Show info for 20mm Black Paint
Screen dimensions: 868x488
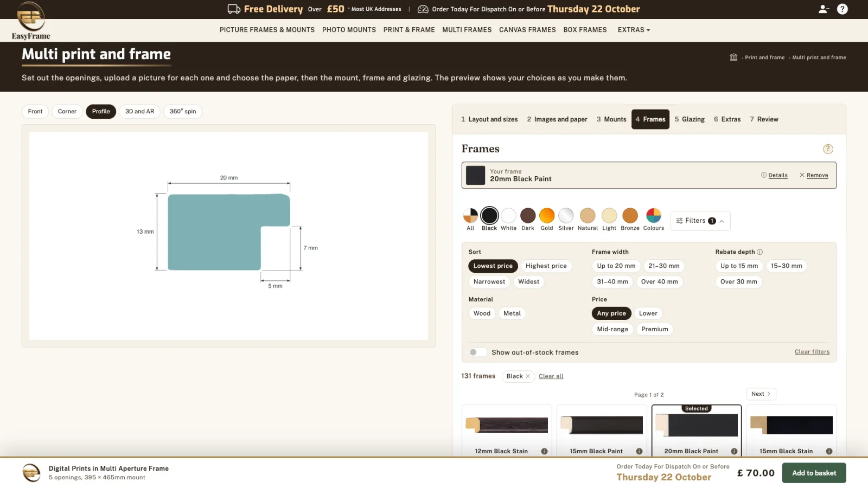pos(734,451)
